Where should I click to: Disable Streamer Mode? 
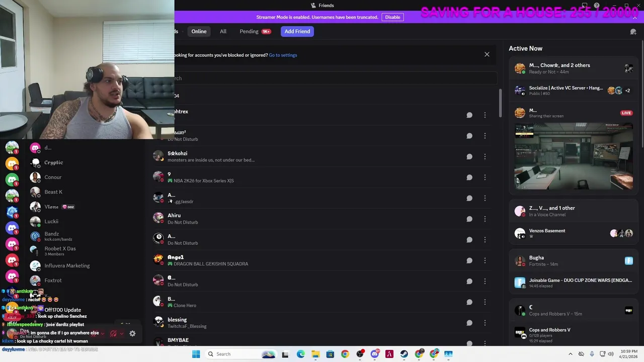392,17
